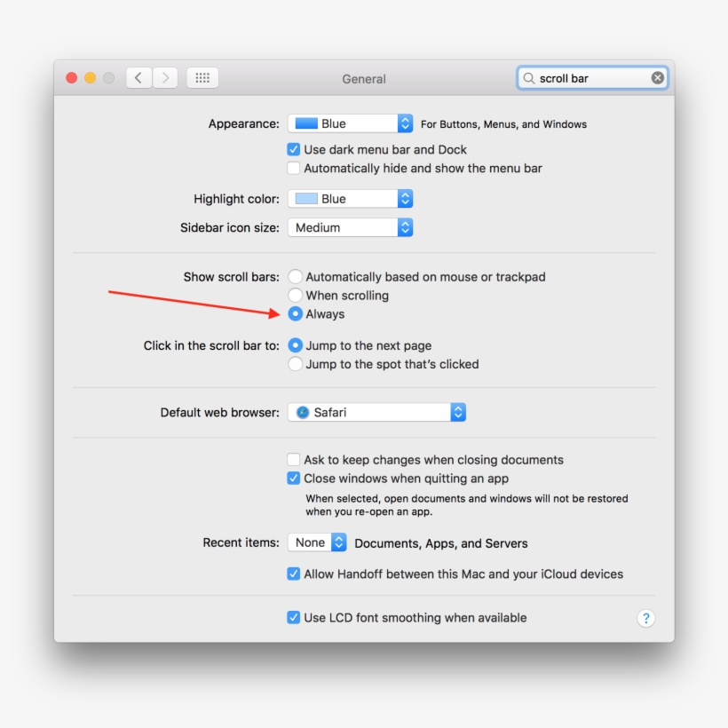
Task: Click the forward navigation arrow
Action: (x=165, y=77)
